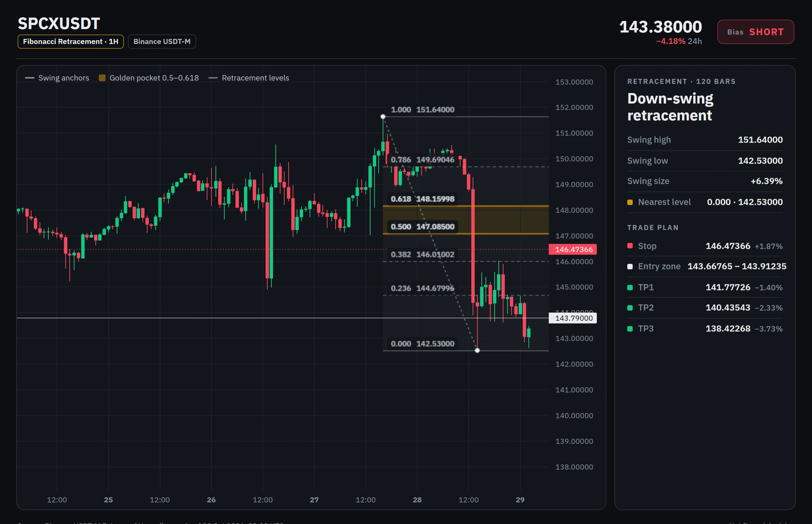Click the 0.618 148.15998 level label

click(x=423, y=199)
